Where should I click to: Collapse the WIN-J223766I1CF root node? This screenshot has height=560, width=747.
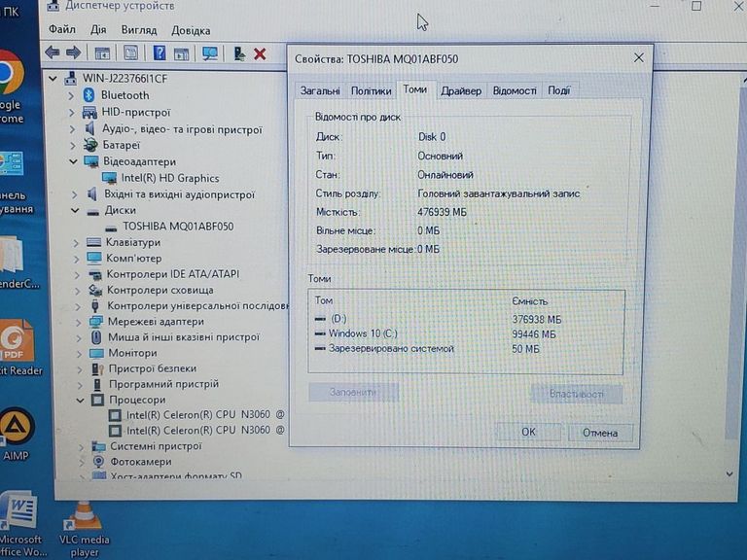pyautogui.click(x=53, y=79)
